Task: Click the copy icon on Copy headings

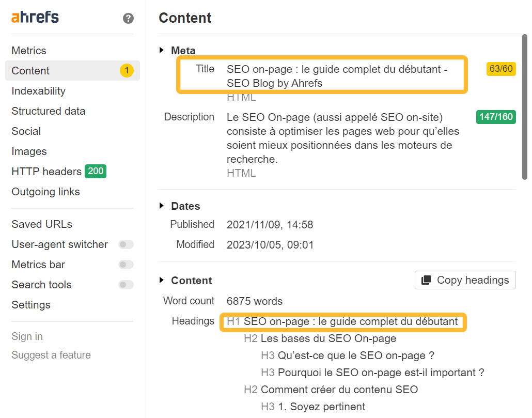Action: click(427, 280)
